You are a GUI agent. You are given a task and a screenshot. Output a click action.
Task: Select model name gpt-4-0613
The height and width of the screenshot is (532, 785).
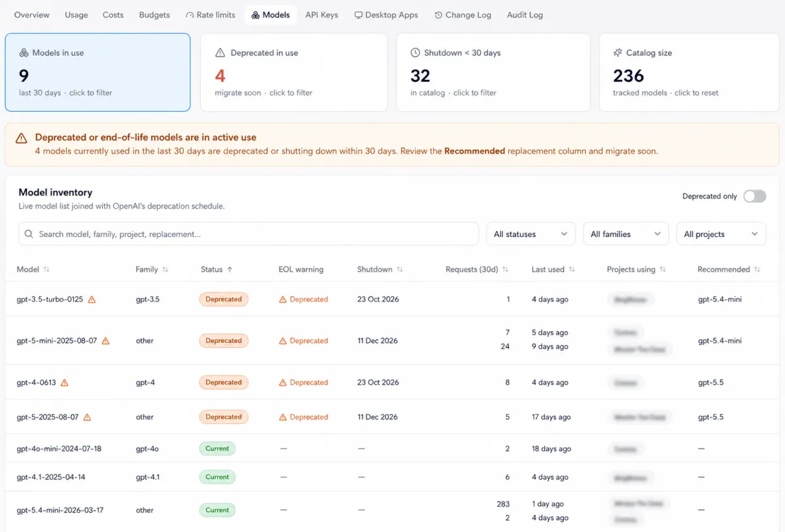(36, 382)
